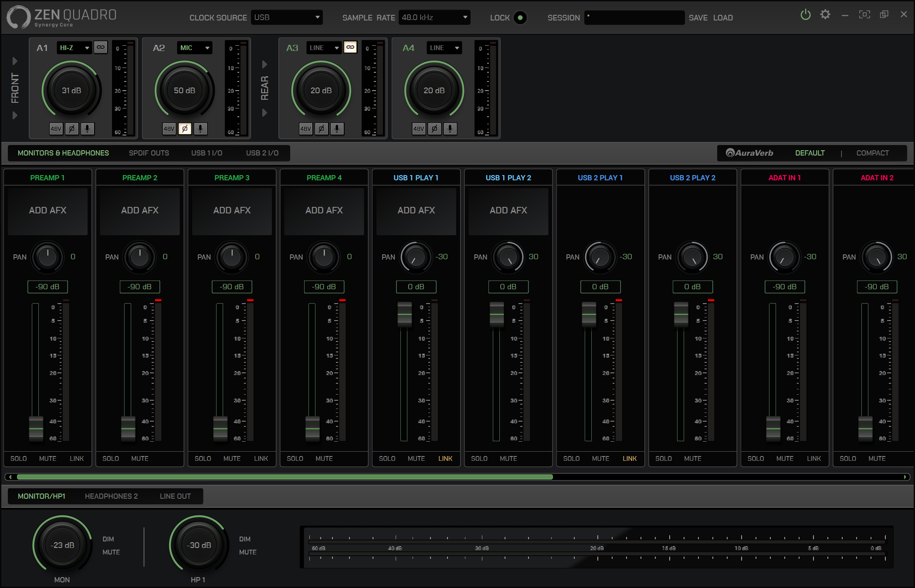
Task: Click the HP 1 volume knob
Action: pyautogui.click(x=199, y=545)
